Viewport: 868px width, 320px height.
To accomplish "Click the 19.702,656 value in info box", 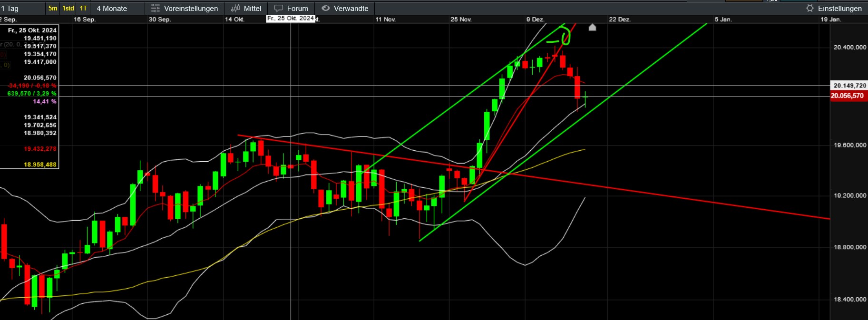I will point(40,126).
